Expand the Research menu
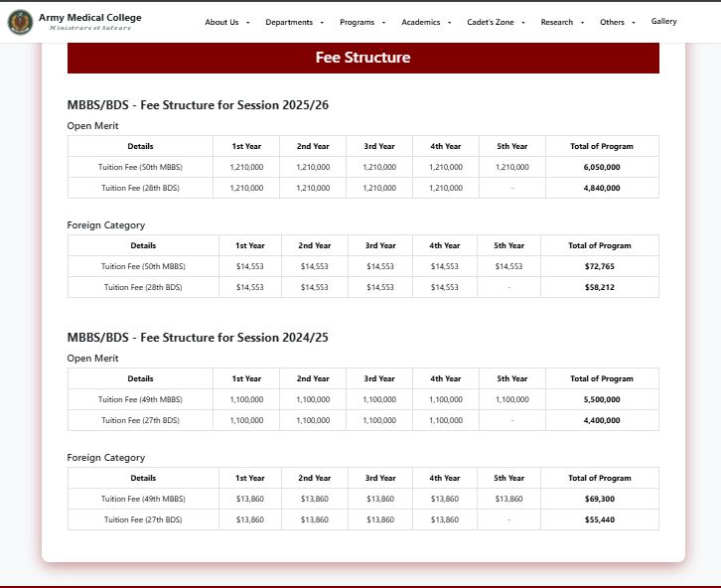Screen dimensions: 721x588 [562, 22]
